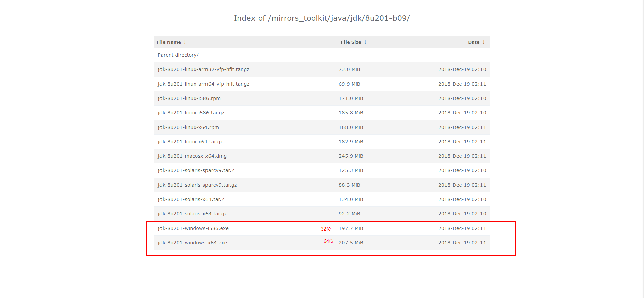Viewport: 644px width, 298px height.
Task: Download jdk-8u201-windows-x64.exe
Action: point(192,243)
